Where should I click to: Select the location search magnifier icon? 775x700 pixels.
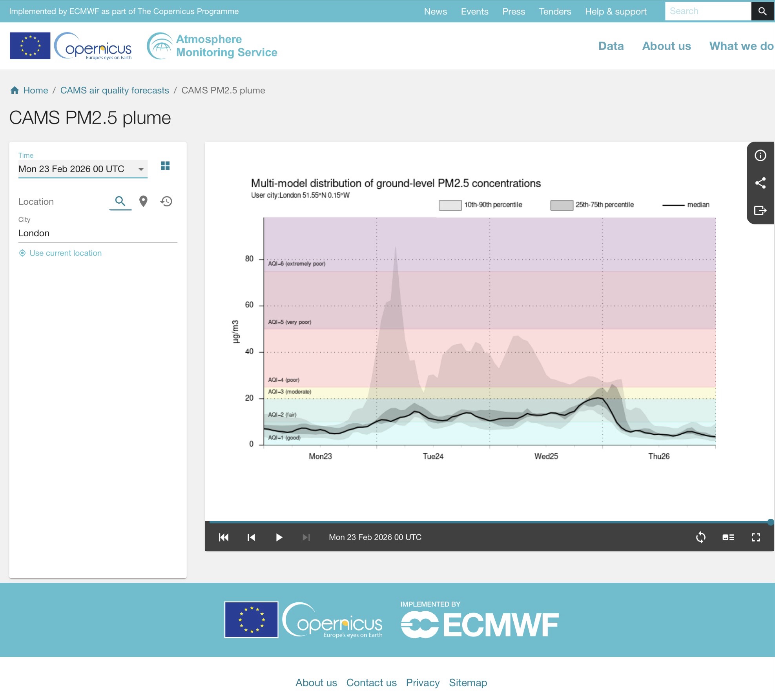coord(120,201)
